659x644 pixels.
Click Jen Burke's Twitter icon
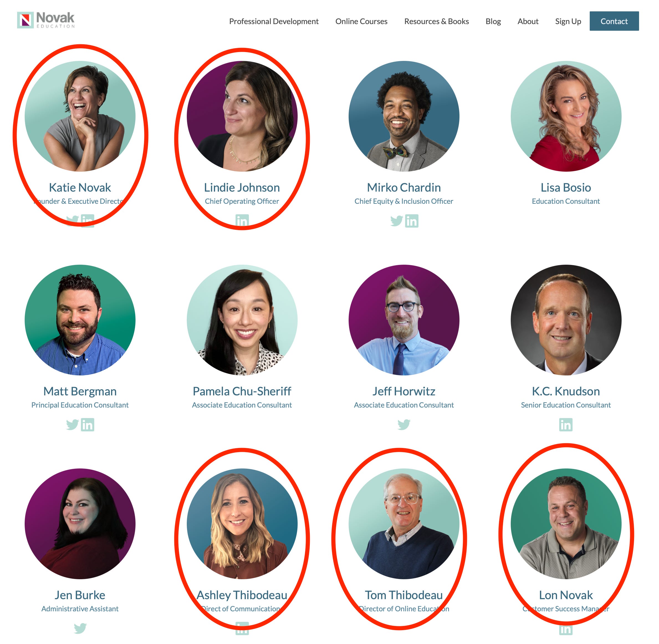pos(80,628)
